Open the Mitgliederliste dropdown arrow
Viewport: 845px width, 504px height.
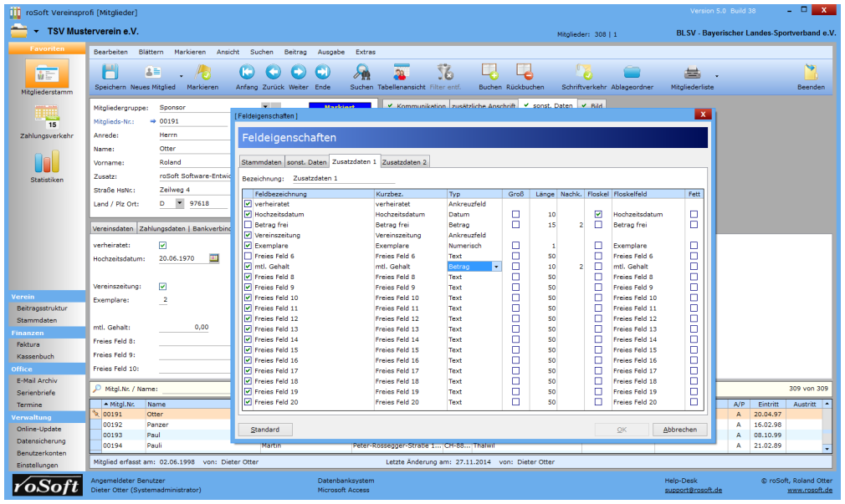[717, 76]
